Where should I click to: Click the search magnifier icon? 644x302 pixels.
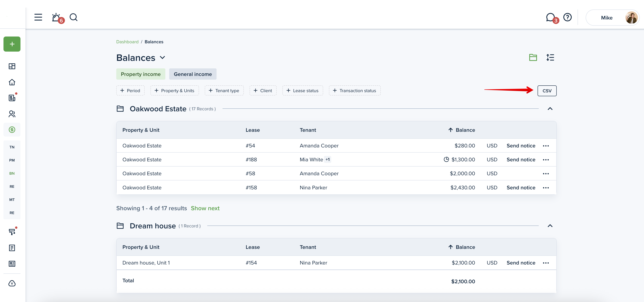(x=74, y=17)
